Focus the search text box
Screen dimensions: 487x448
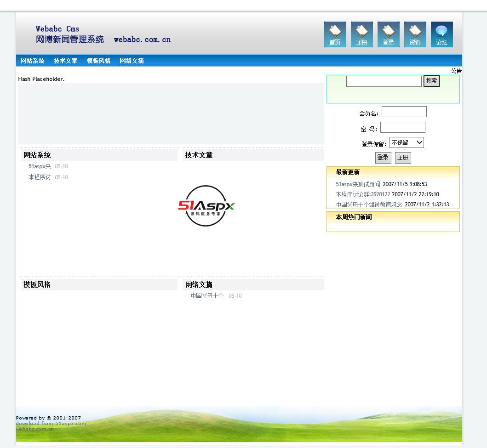[x=384, y=81]
